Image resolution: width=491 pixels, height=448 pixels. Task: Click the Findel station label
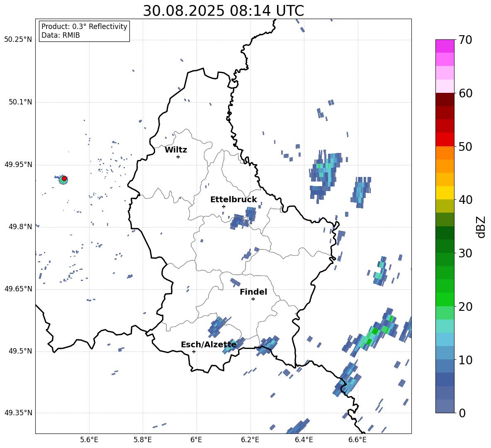point(253,292)
